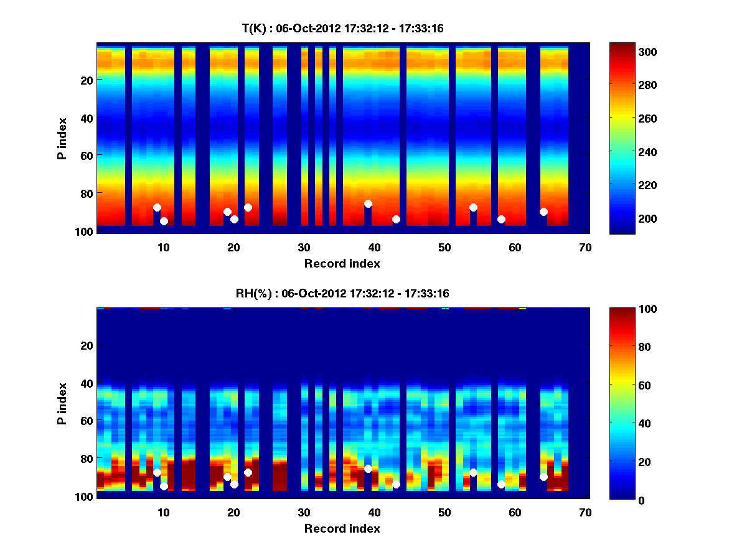Click x-axis tick 30 under temperature plot

tap(304, 247)
